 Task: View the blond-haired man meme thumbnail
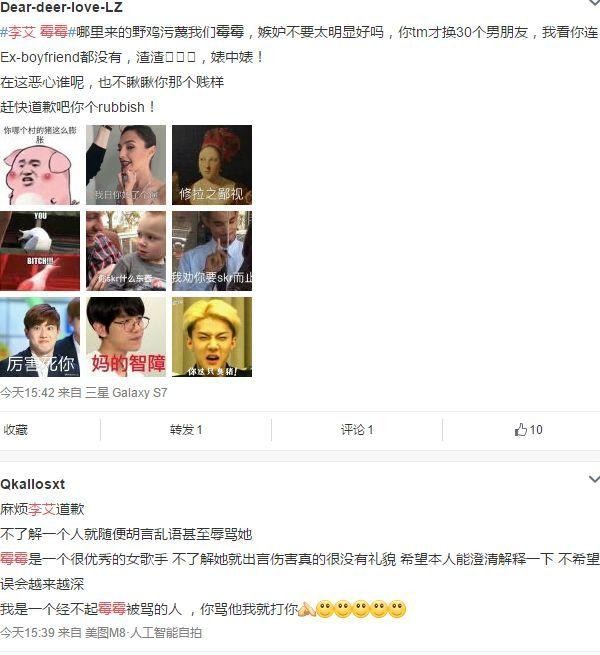point(212,337)
